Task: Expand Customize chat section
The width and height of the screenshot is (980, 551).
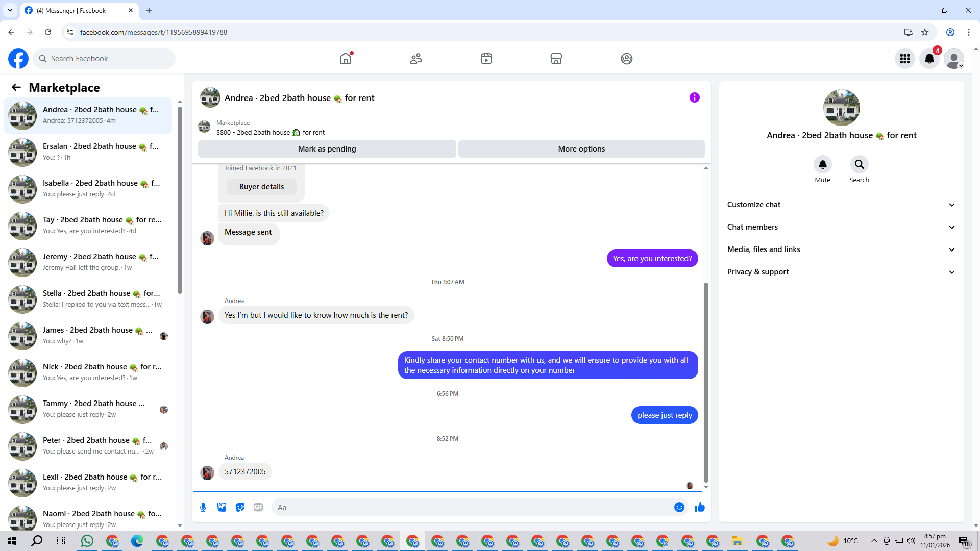Action: point(841,205)
